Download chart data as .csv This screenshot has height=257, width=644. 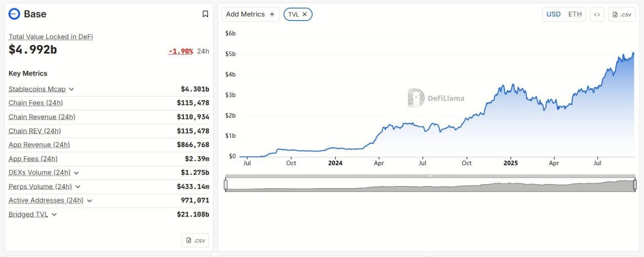click(621, 14)
